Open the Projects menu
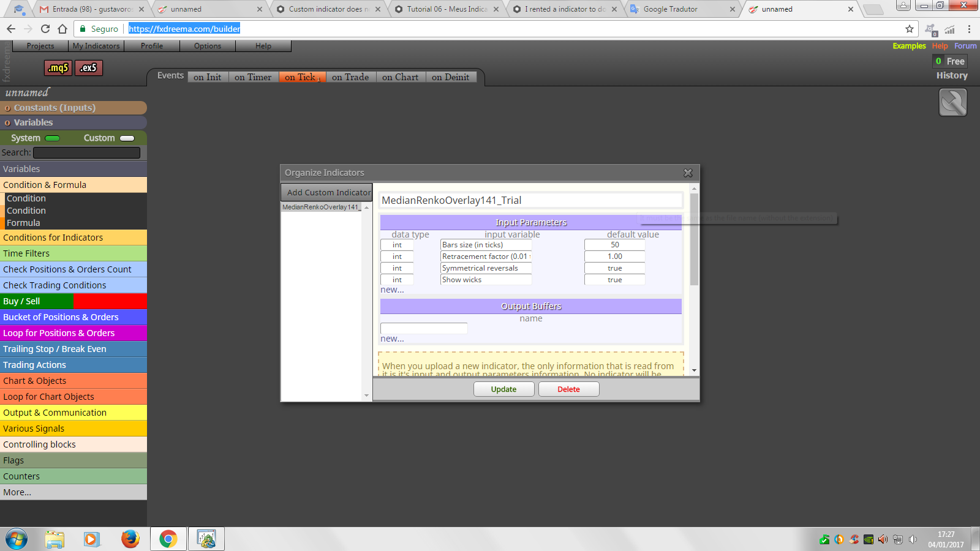Screen dimensions: 980x551 point(40,46)
